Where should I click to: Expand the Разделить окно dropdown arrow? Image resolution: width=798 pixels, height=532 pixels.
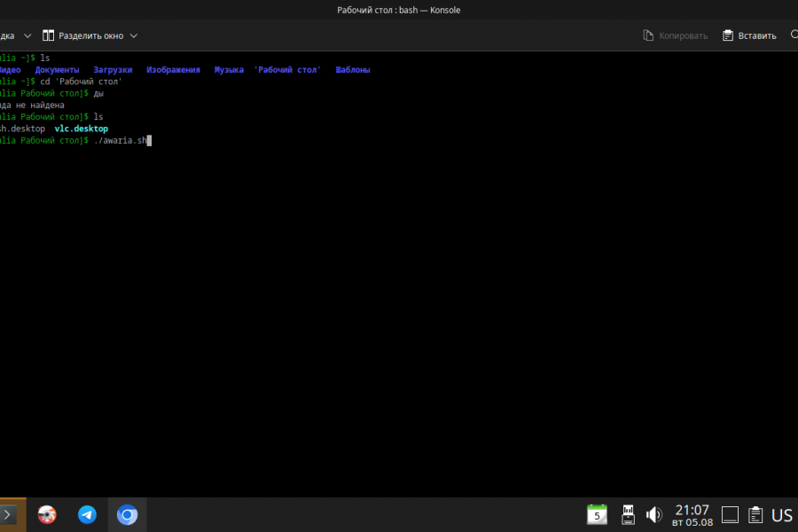click(133, 35)
